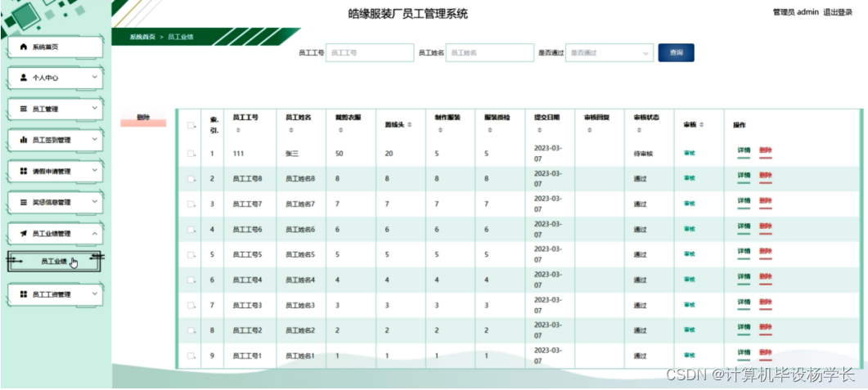
Task: Expand the 员工管理 menu chevron
Action: tap(95, 109)
